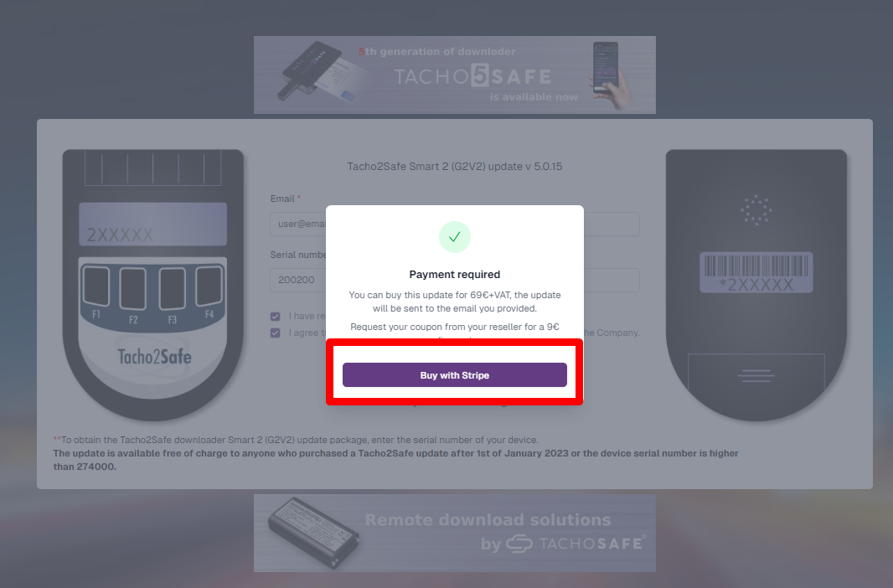Toggle the 'I agree to' checkbox
The width and height of the screenshot is (893, 588).
pyautogui.click(x=275, y=333)
